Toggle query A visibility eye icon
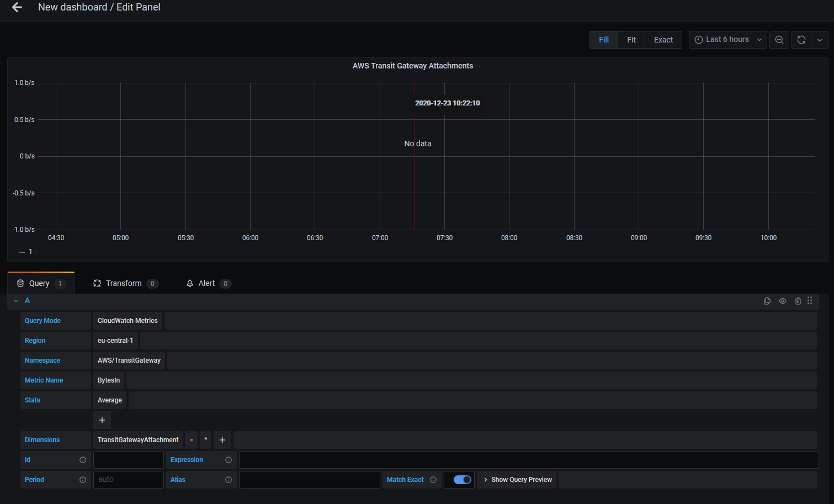Image resolution: width=834 pixels, height=504 pixels. click(783, 301)
